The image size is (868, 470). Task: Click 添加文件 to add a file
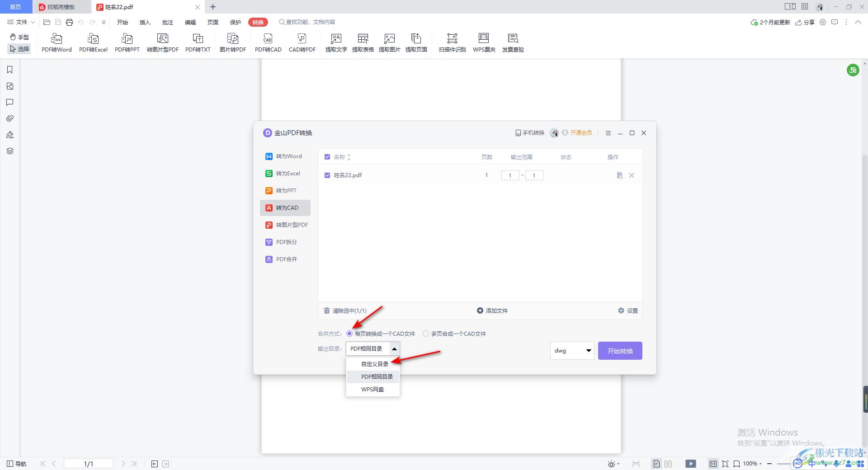492,310
